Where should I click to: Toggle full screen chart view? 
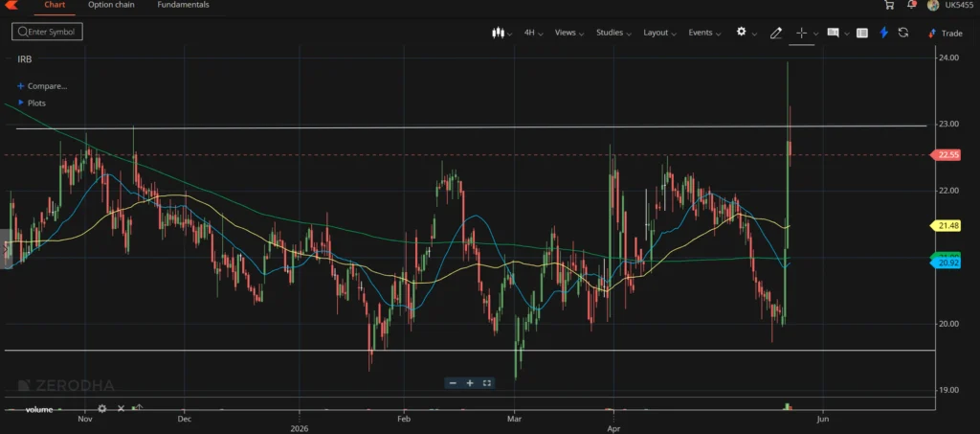click(x=487, y=383)
